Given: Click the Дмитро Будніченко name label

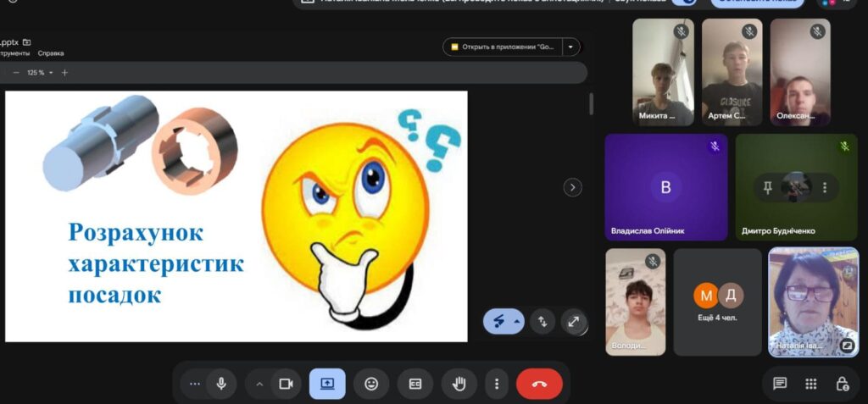Looking at the screenshot, I should point(778,230).
